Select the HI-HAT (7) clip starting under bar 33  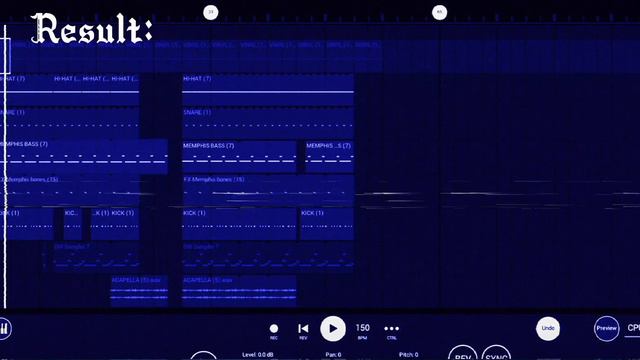pyautogui.click(x=268, y=90)
